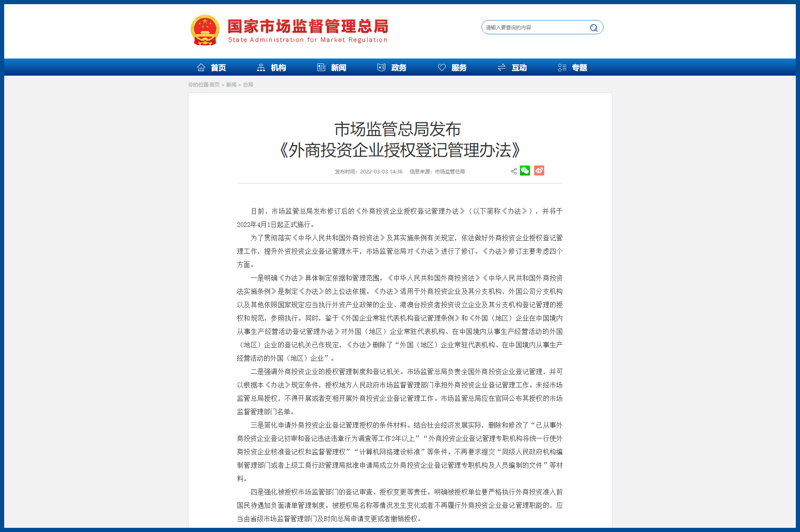Click the search magnifier icon
Viewport: 800px width, 532px height.
[594, 28]
